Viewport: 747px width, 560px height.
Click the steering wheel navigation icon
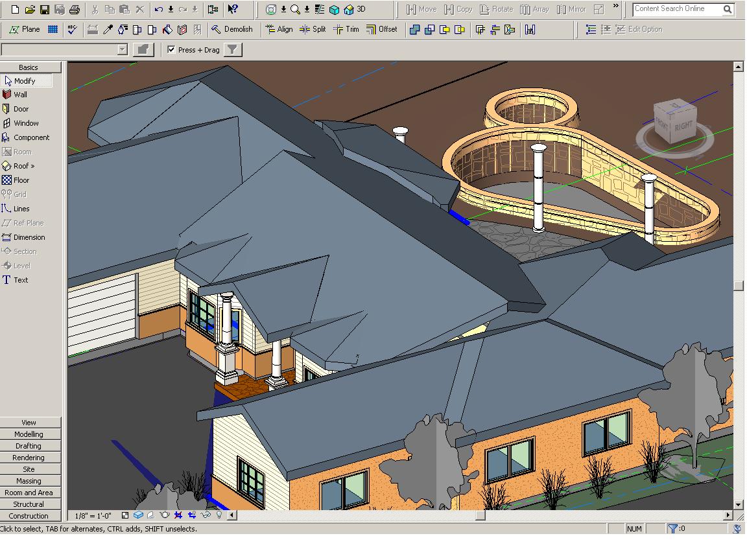pyautogui.click(x=271, y=10)
